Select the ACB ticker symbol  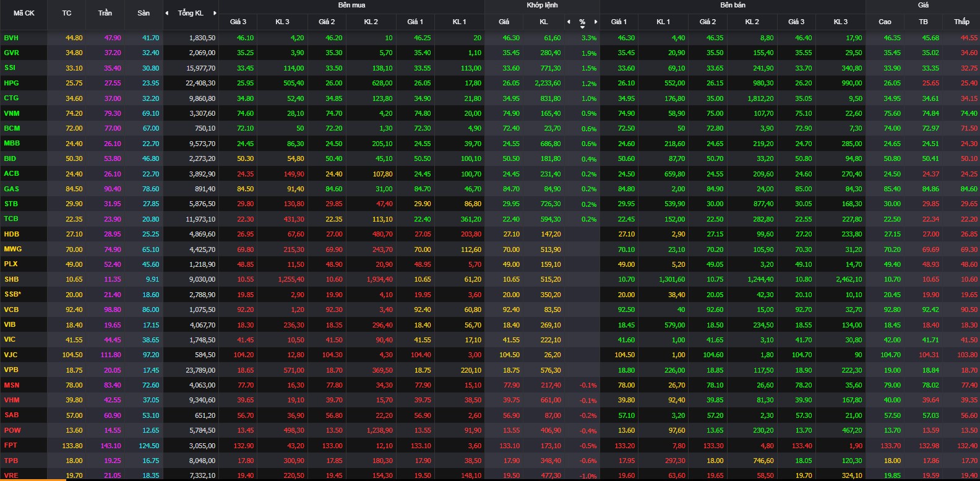pyautogui.click(x=11, y=174)
